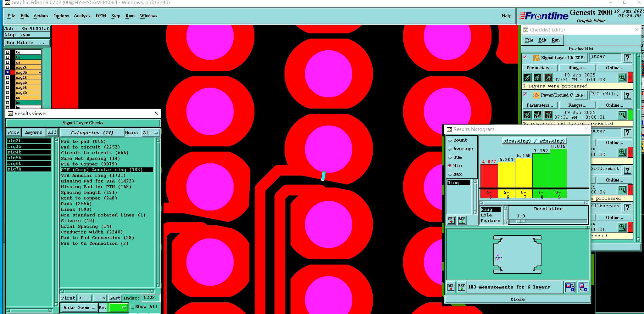Toggle the Signal Layer Checks checkbox
This screenshot has height=314, width=644.
click(525, 57)
